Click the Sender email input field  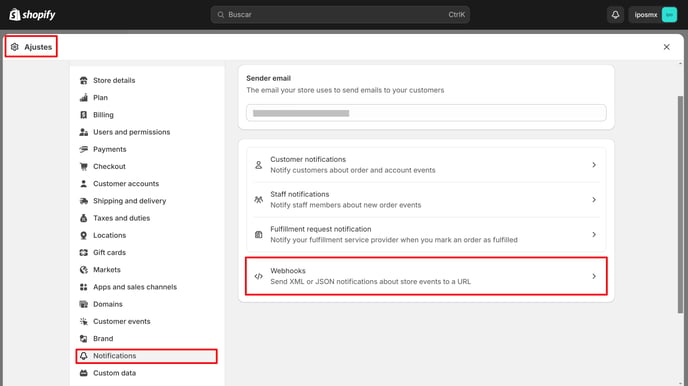426,113
